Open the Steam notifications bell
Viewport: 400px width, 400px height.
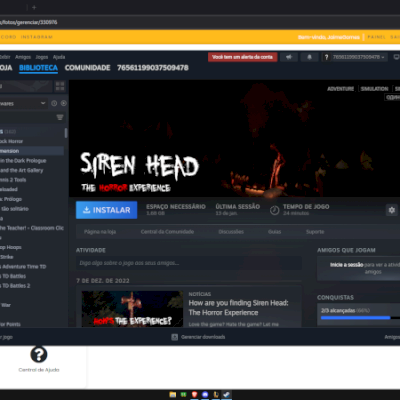pyautogui.click(x=309, y=57)
